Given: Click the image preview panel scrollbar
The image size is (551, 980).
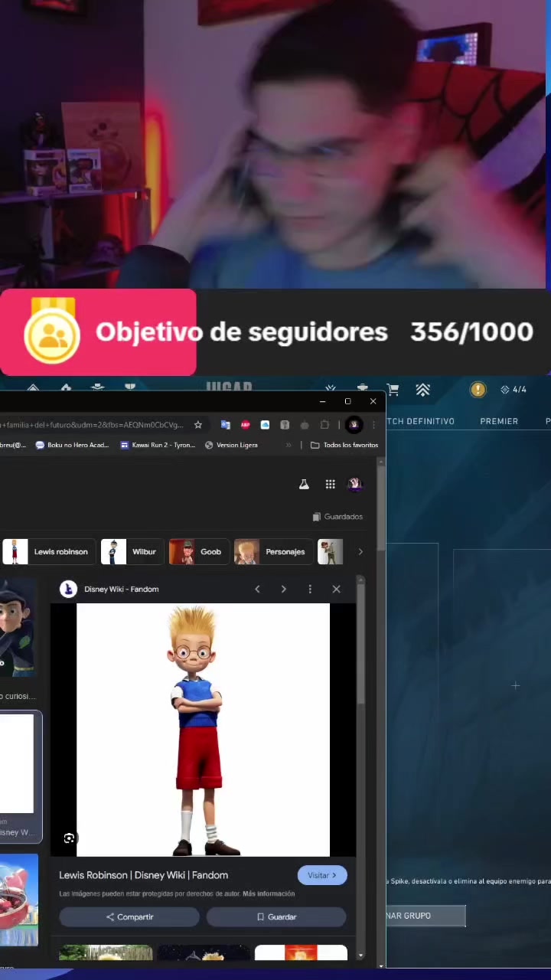Looking at the screenshot, I should (x=360, y=643).
